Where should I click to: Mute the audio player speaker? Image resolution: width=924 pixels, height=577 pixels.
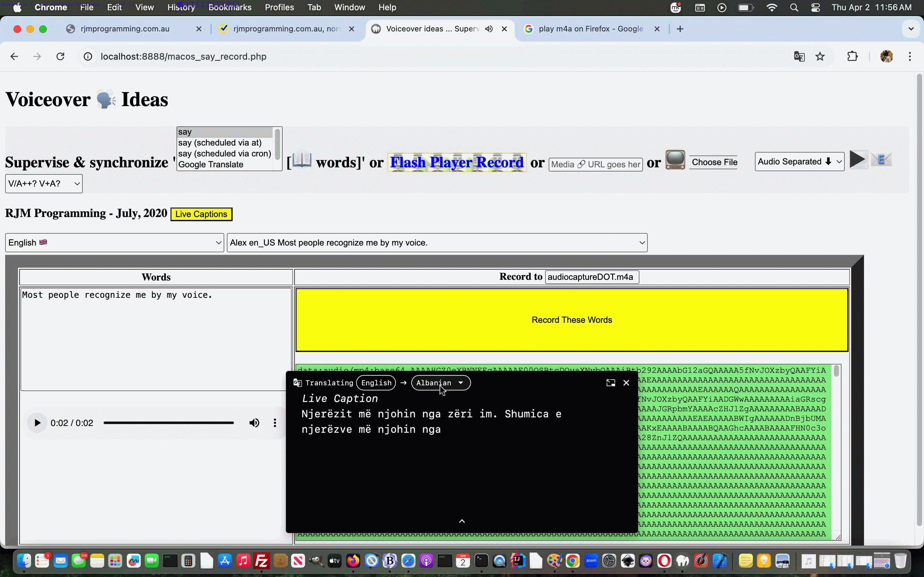coord(254,422)
